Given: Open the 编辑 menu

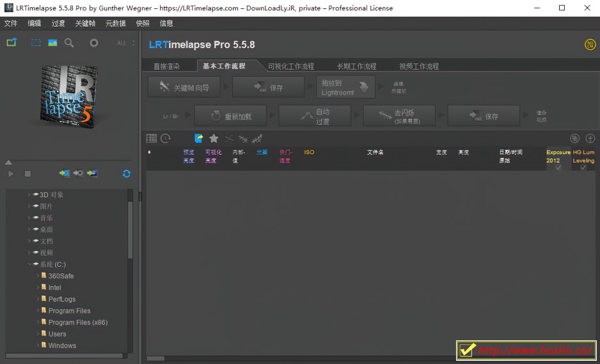Looking at the screenshot, I should (x=35, y=23).
